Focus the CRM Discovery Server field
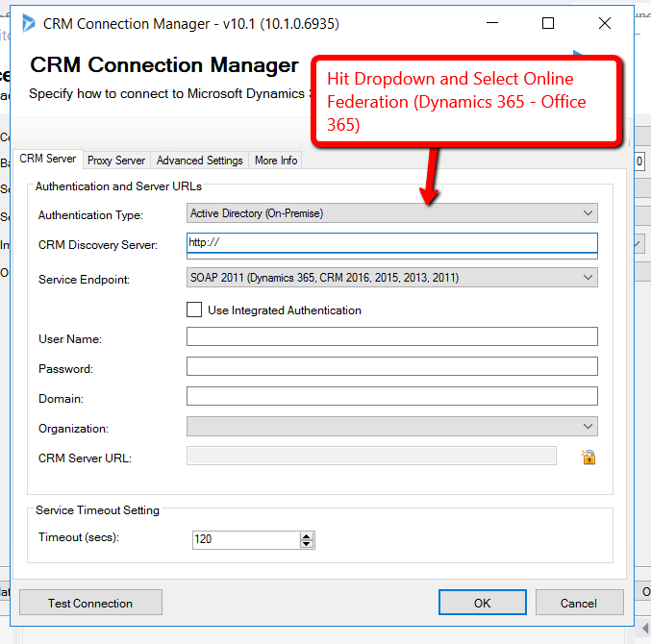 [392, 243]
